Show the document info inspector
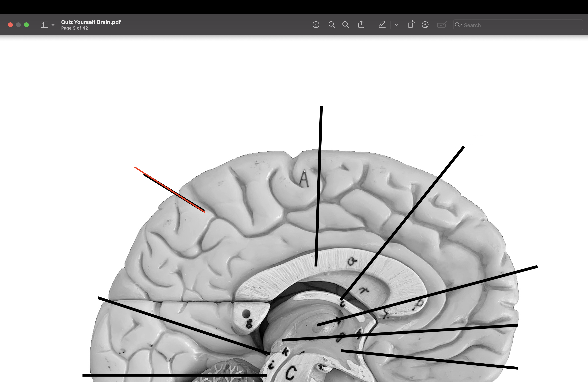Screen dimensions: 588x382 click(316, 25)
